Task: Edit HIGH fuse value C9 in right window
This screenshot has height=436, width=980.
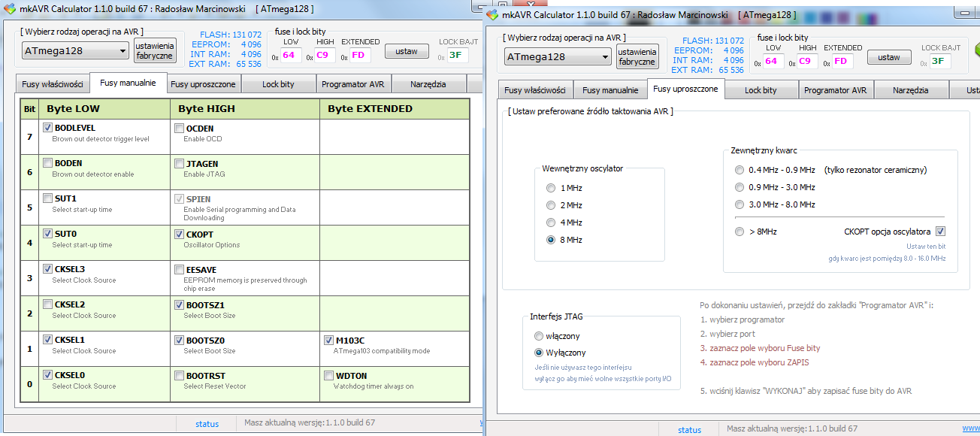Action: [808, 61]
